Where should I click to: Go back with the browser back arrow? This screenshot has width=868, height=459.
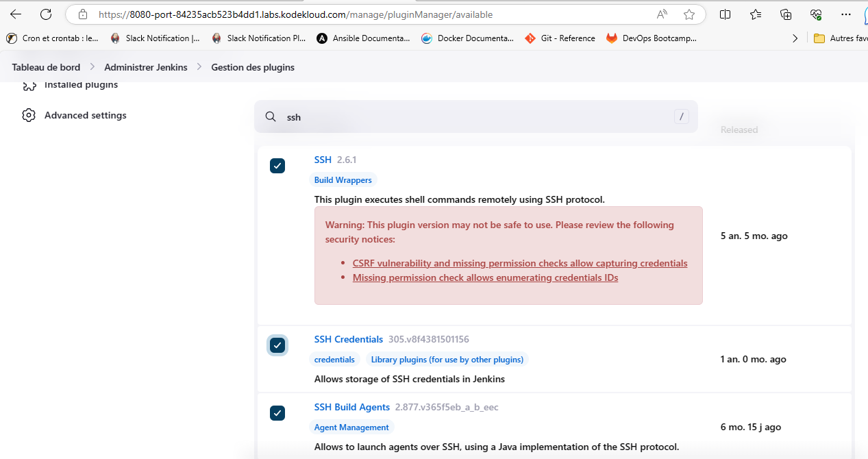pos(16,14)
